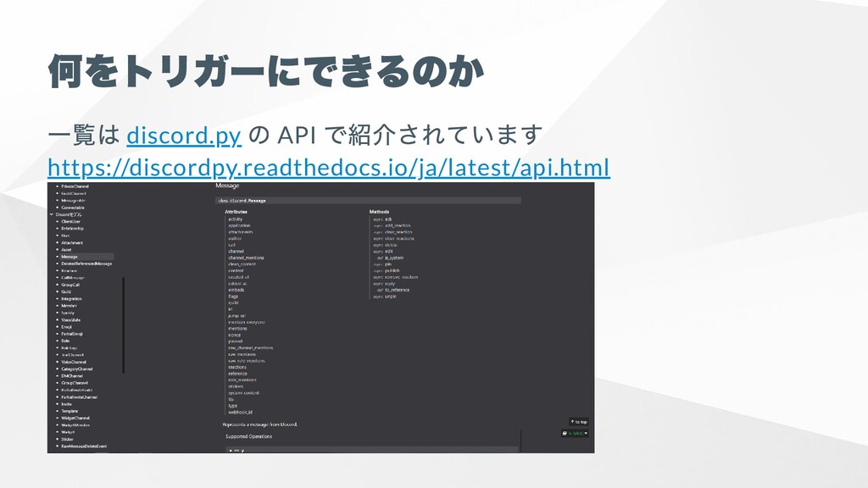868x488 pixels.
Task: Select DeletedReferencedMessage in the sidebar
Action: [86, 264]
